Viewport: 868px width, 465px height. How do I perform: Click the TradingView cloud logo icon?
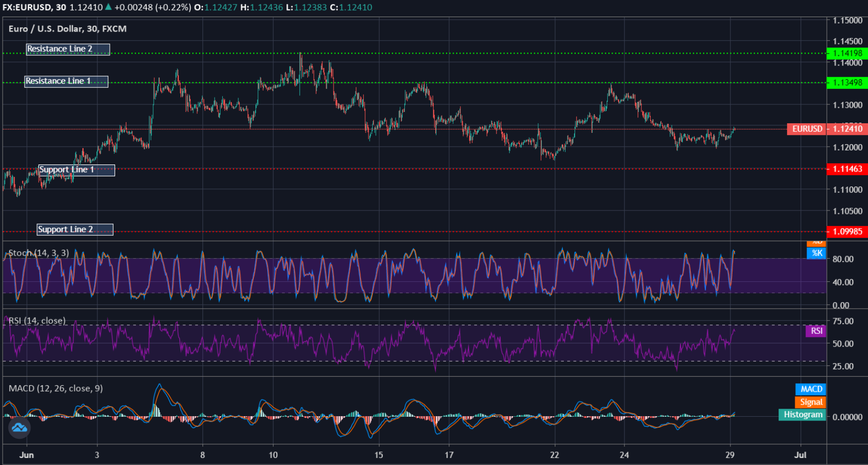(x=19, y=427)
